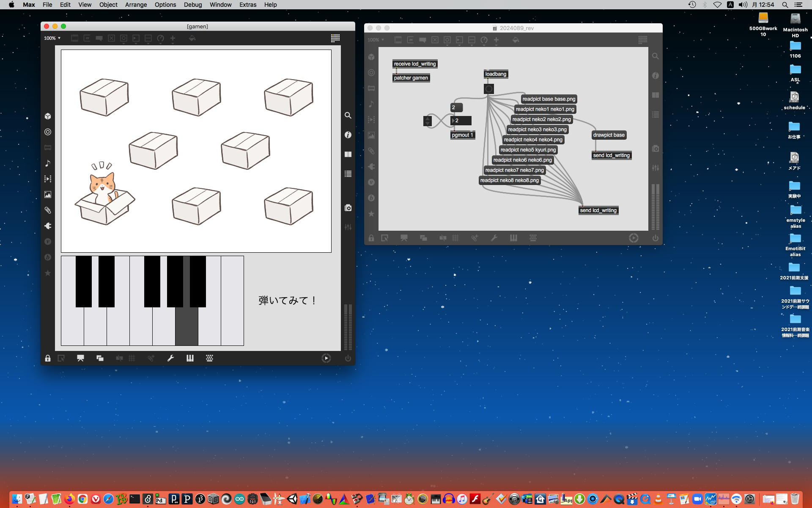The height and width of the screenshot is (508, 812).
Task: Toggle presentation mode in gamen bottom toolbar
Action: (x=80, y=358)
